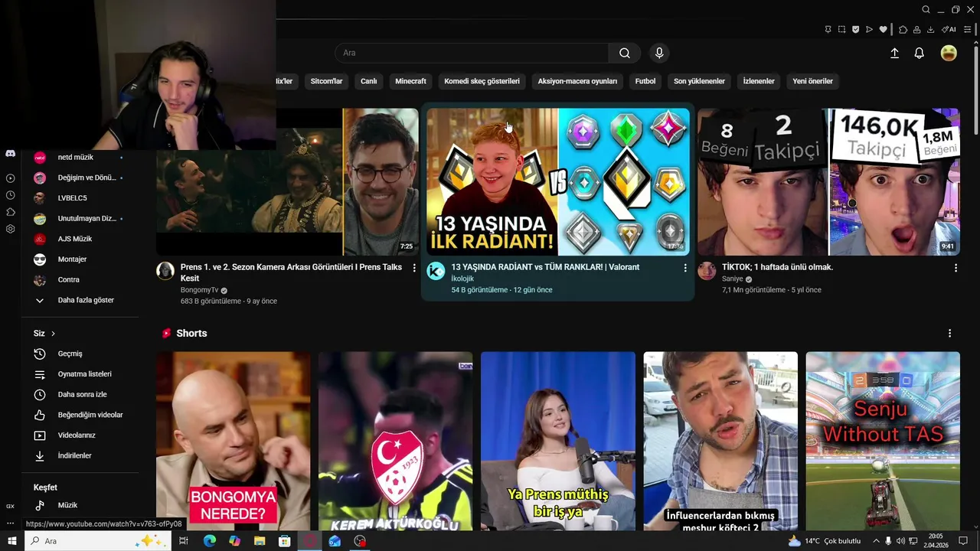Select the 'Futbol' filter chip
Screen dimensions: 980x551
(x=645, y=81)
